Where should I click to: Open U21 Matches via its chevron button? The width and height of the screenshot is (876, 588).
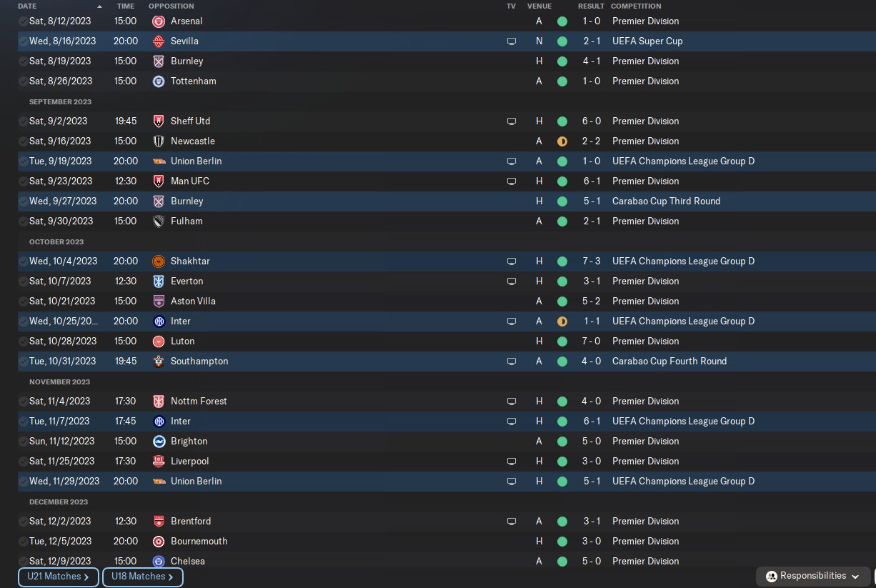(86, 577)
